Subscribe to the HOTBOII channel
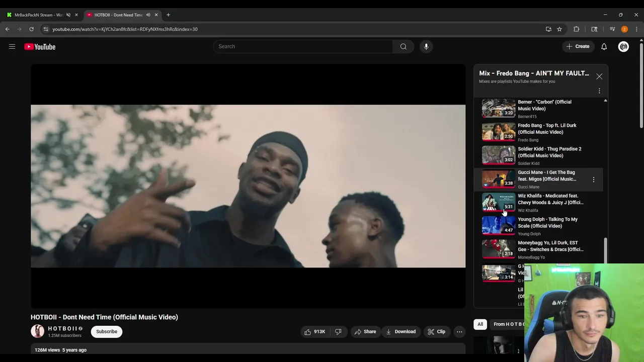This screenshot has height=362, width=644. coord(107,332)
